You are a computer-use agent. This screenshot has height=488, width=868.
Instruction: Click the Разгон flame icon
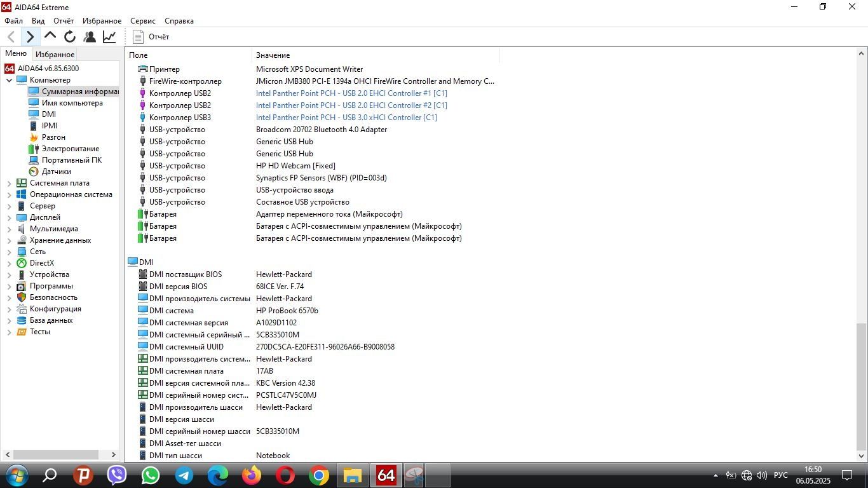pos(34,137)
